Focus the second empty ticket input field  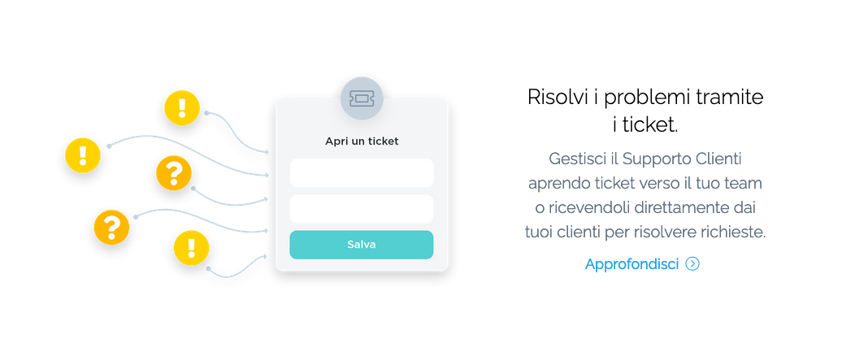coord(362,209)
